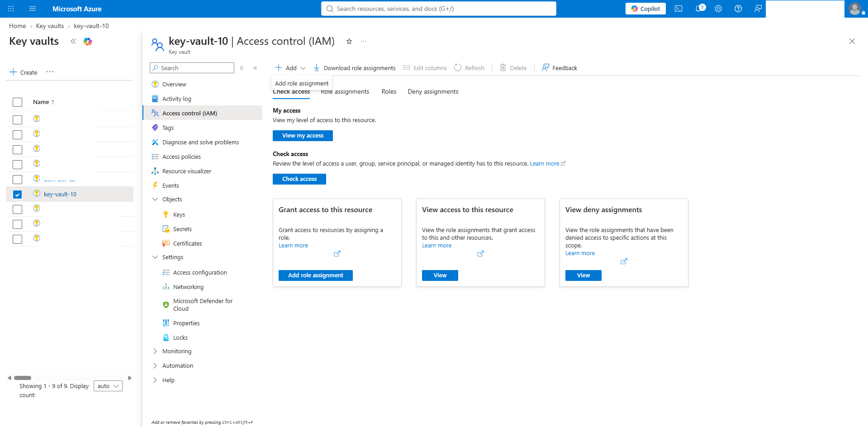This screenshot has width=868, height=427.
Task: Open the Azure portal hamburger menu
Action: [33, 9]
